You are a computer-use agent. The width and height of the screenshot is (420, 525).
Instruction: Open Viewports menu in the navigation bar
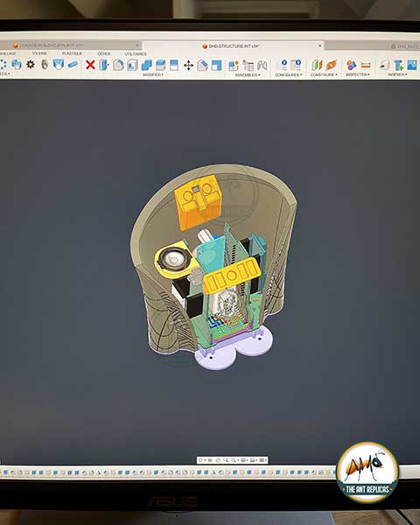pos(262,460)
